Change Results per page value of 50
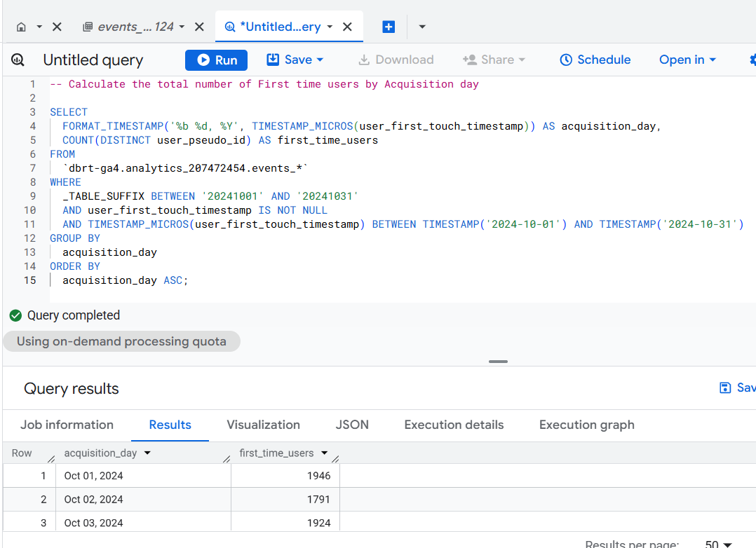This screenshot has height=548, width=756. [x=718, y=544]
